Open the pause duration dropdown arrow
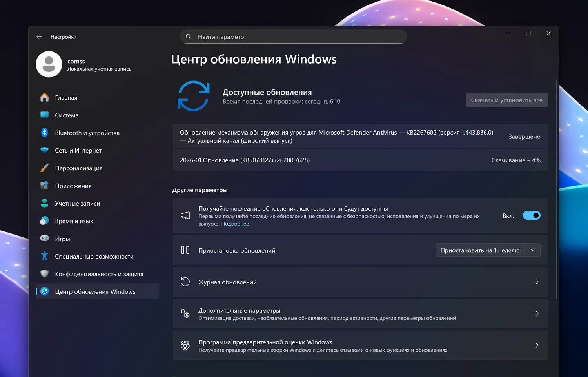The image size is (588, 377). (x=533, y=250)
